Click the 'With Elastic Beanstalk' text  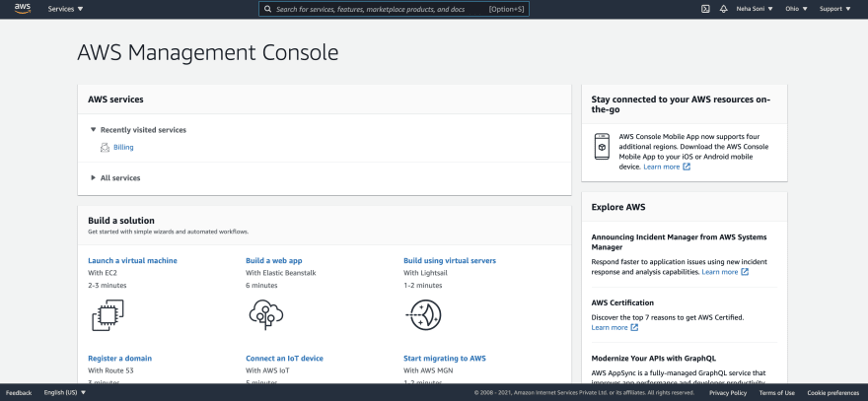coord(281,273)
